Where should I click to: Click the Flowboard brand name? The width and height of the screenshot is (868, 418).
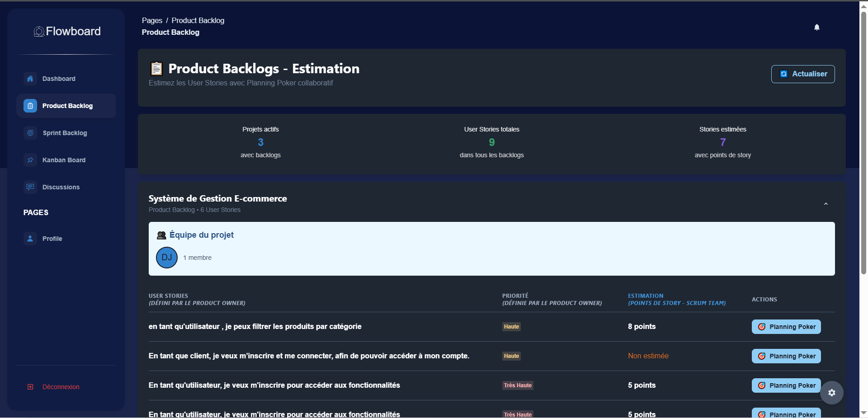click(73, 31)
